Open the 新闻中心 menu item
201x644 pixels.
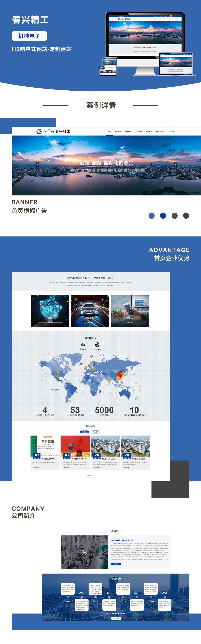click(x=128, y=132)
